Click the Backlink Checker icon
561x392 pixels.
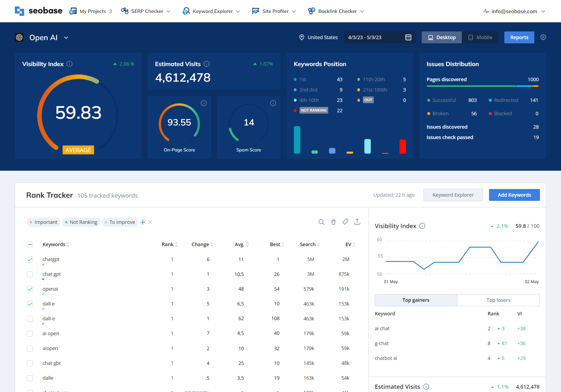(x=312, y=11)
